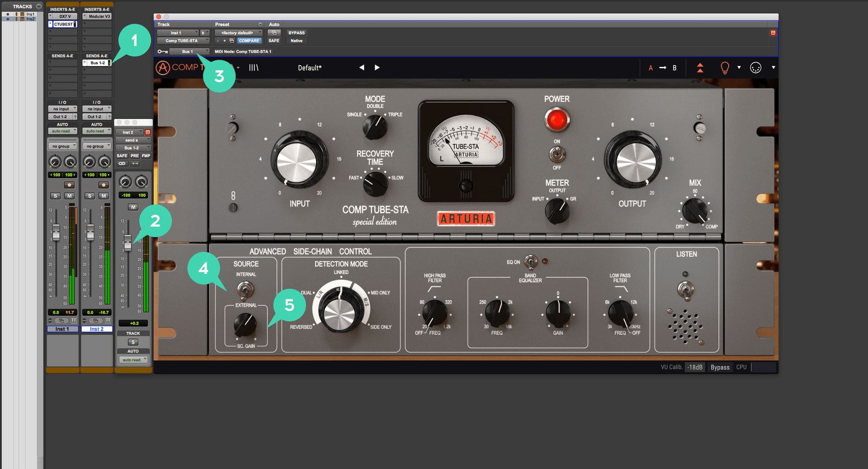Select Ins1 in the Tracks list

[30, 14]
